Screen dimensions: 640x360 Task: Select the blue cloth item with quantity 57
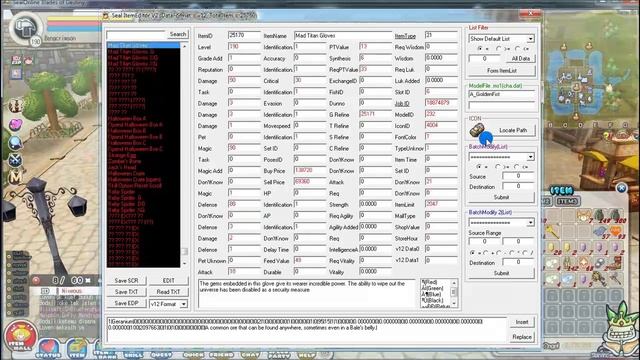600,231
